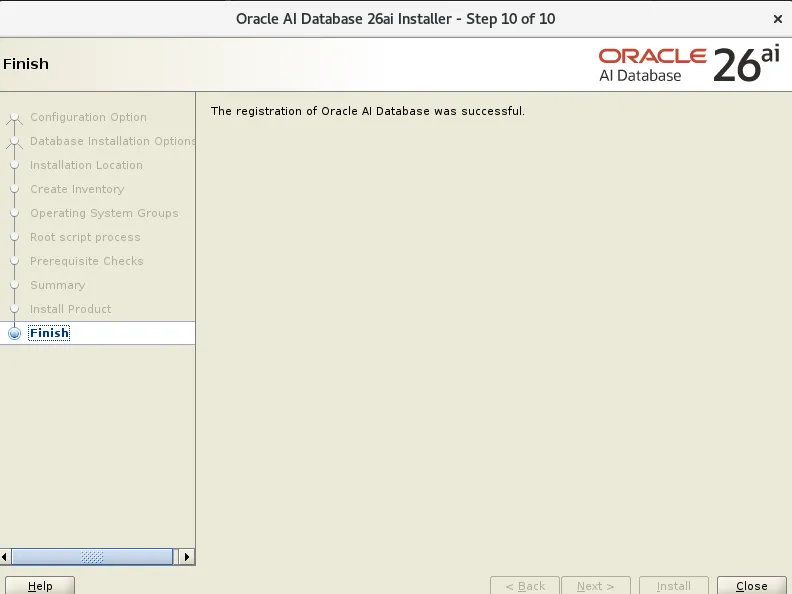Click the sidebar scrollbar left arrow
This screenshot has width=792, height=594.
[5, 557]
